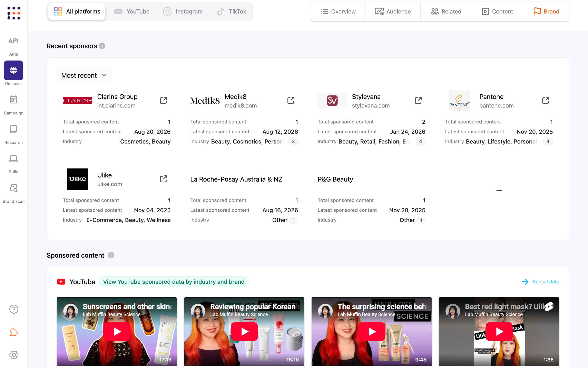588x368 pixels.
Task: Switch to the YouTube platform tab
Action: 132,11
